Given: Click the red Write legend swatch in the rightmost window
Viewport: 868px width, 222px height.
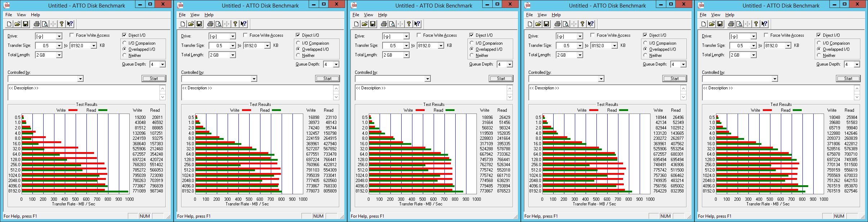Looking at the screenshot, I should click(x=767, y=110).
